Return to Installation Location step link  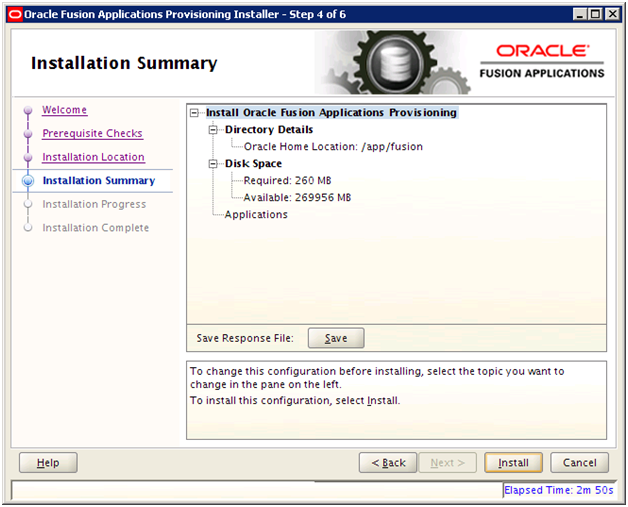click(93, 157)
